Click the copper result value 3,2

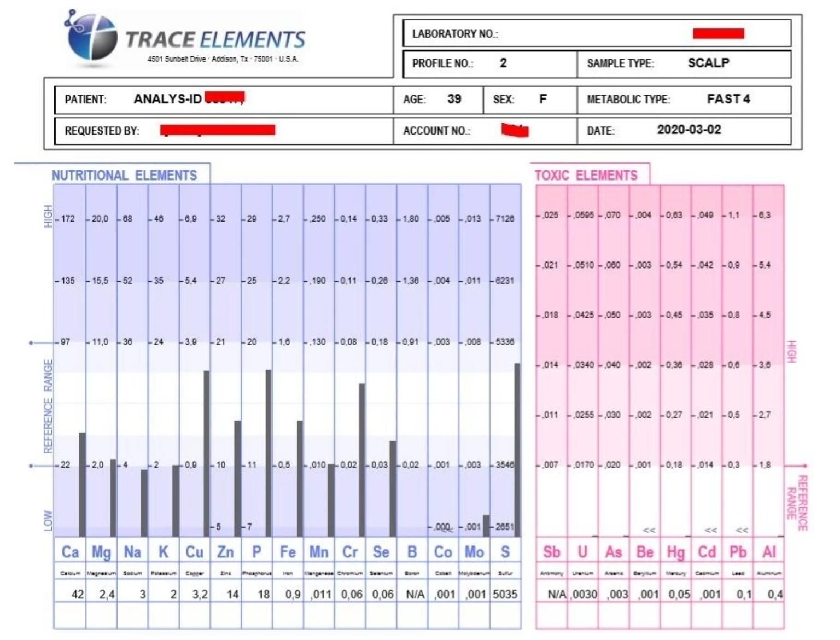click(200, 594)
